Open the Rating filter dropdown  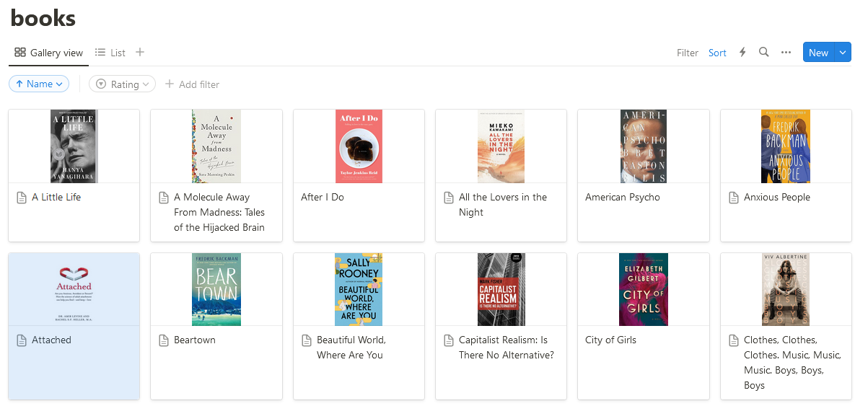(122, 84)
